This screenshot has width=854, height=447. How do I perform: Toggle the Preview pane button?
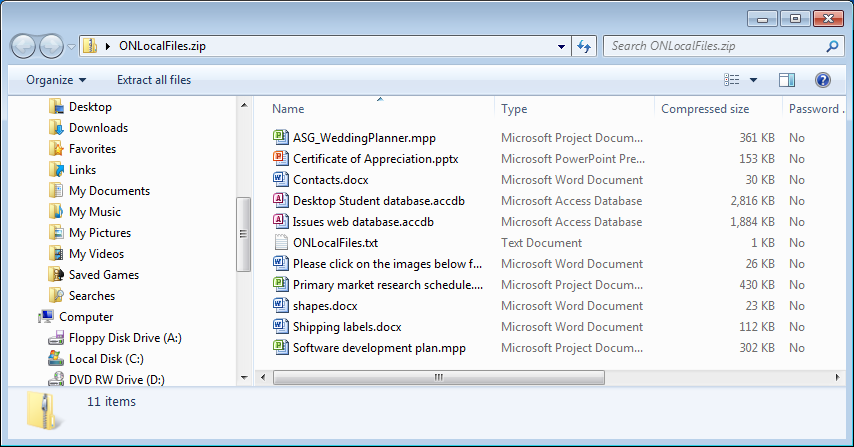tap(787, 80)
